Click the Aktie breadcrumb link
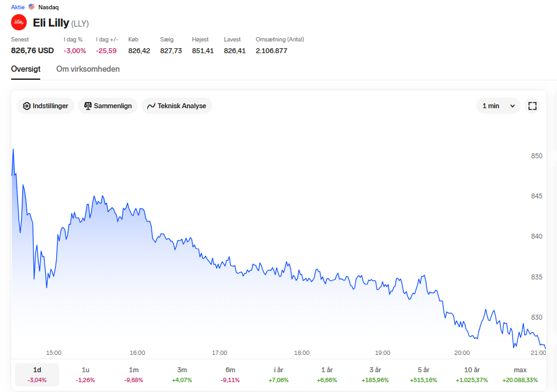The image size is (557, 392). [x=18, y=7]
